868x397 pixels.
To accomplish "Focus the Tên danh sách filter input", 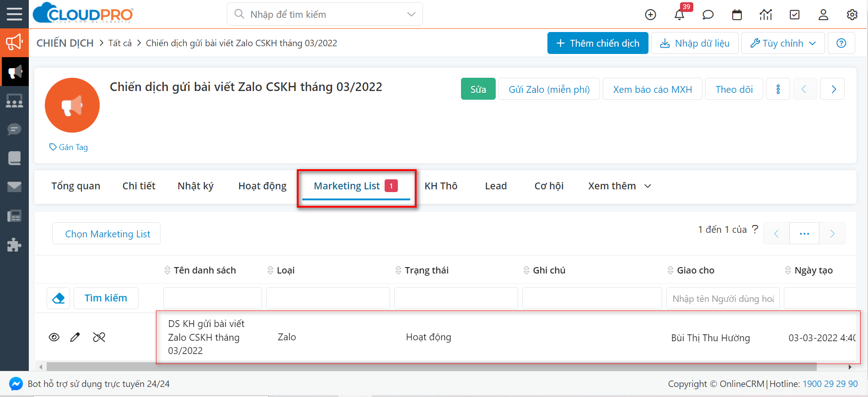I will coord(213,298).
